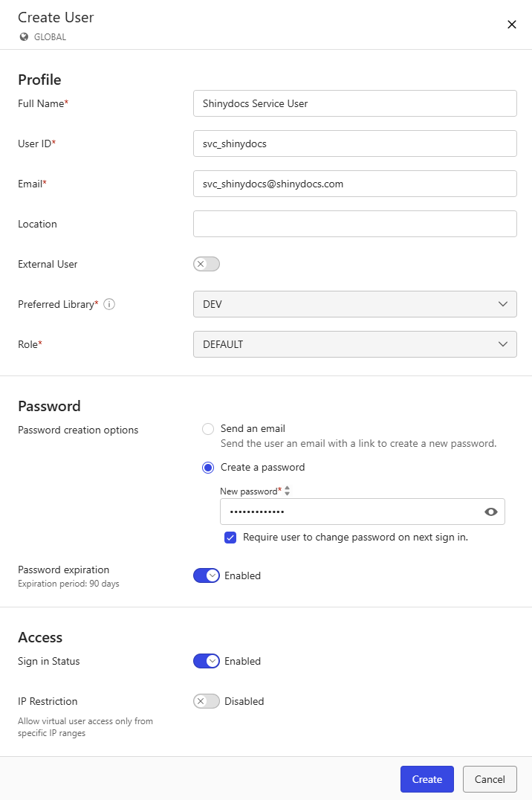The width and height of the screenshot is (532, 800).
Task: Click the New password stepper arrows
Action: point(288,491)
